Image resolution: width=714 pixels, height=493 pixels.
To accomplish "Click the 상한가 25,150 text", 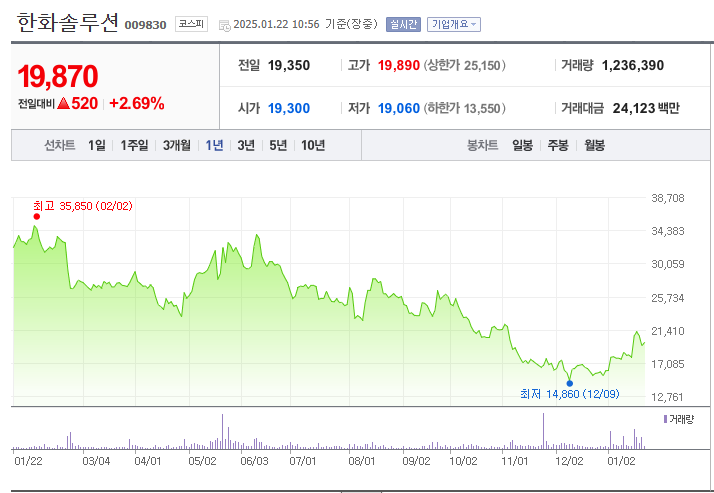I will pyautogui.click(x=465, y=66).
